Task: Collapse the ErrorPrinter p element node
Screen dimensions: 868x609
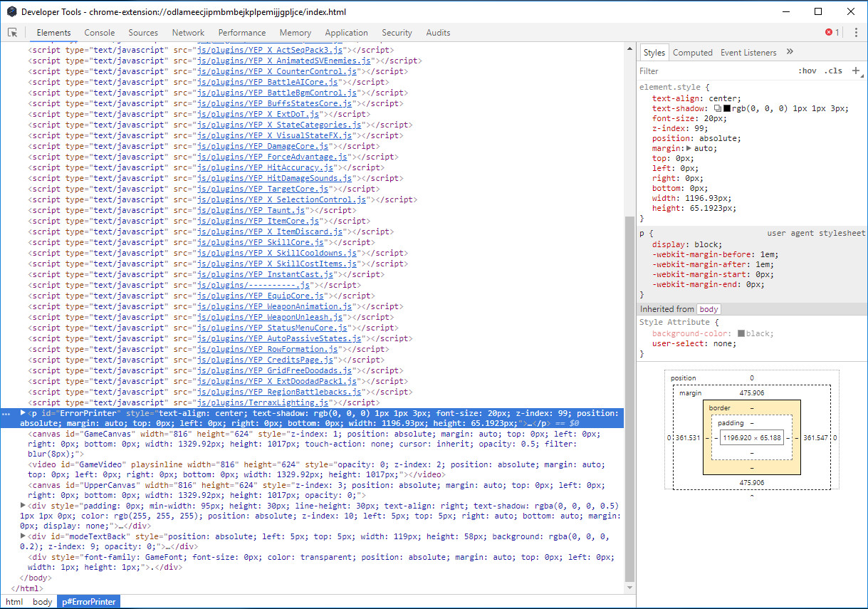Action: [x=23, y=413]
